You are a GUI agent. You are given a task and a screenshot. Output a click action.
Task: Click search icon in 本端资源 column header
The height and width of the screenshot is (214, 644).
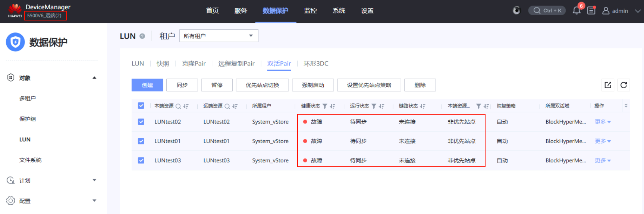pyautogui.click(x=178, y=106)
